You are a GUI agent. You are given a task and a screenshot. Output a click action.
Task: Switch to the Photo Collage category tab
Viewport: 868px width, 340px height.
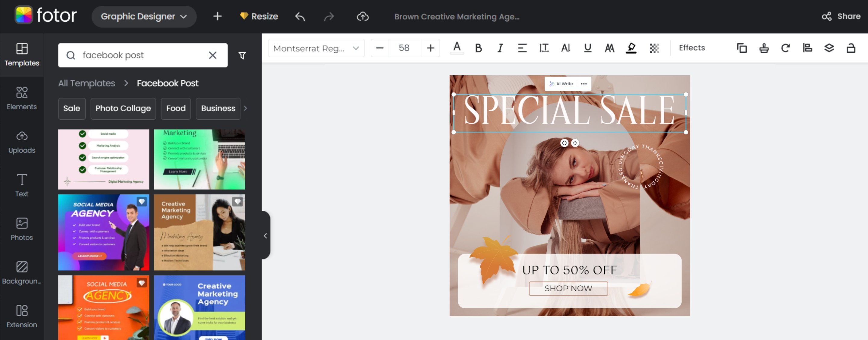123,109
